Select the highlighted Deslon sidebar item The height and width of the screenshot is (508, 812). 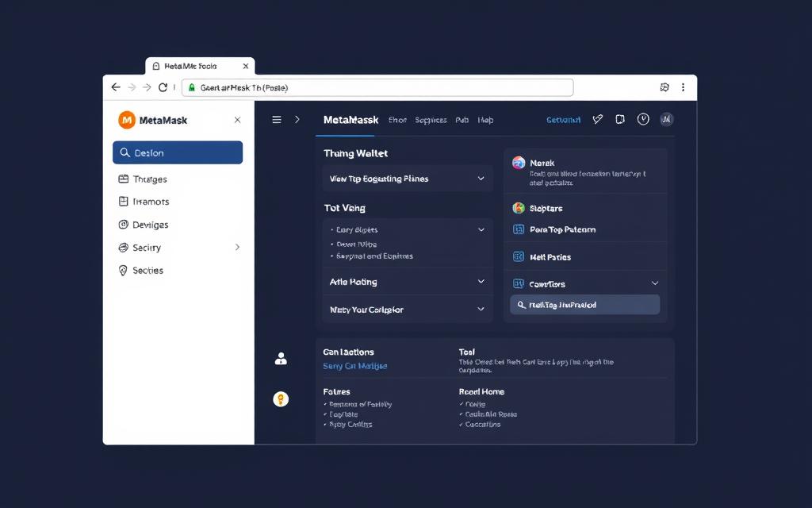point(178,152)
